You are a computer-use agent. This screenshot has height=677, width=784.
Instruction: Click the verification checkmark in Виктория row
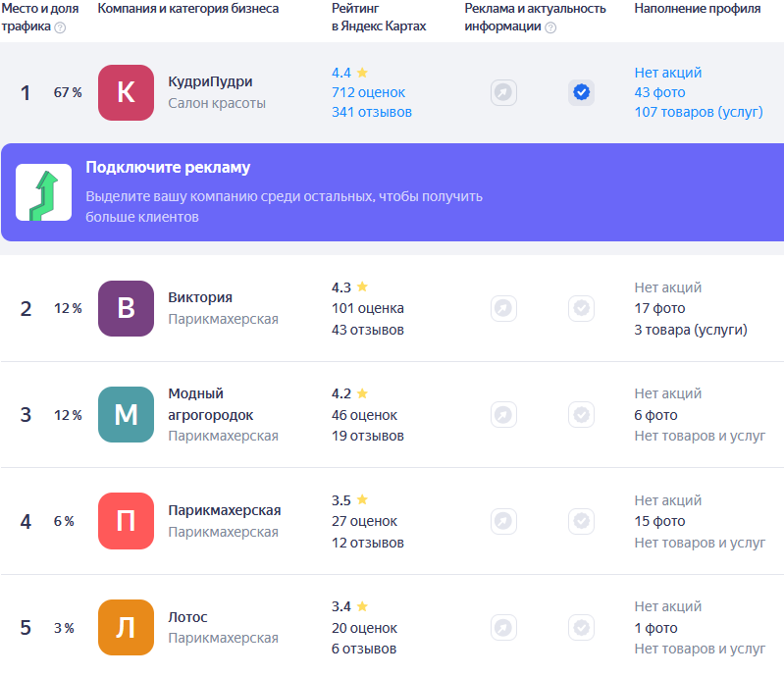(x=581, y=308)
